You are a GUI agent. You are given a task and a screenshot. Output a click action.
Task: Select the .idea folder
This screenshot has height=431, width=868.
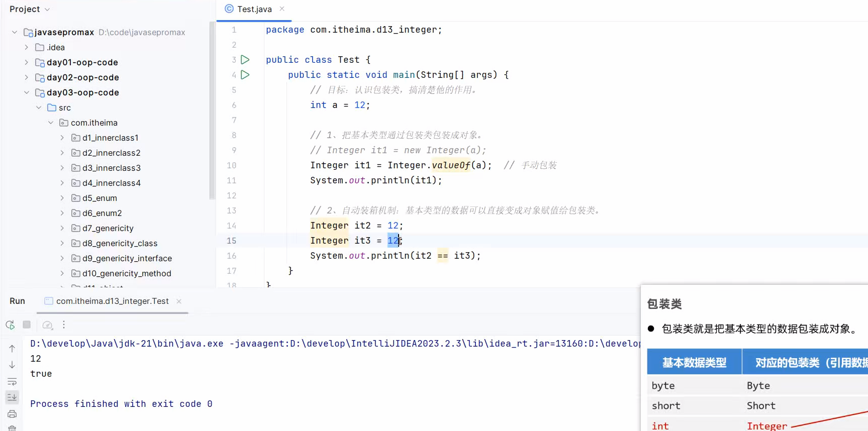tap(56, 47)
